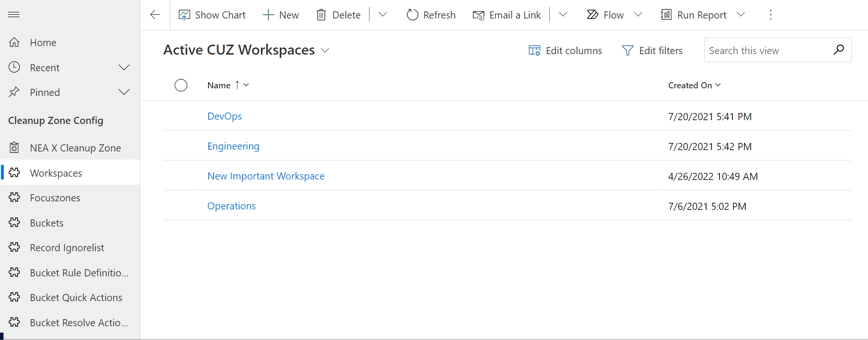Select Buckets in the navigation pane
Image resolution: width=868 pixels, height=340 pixels.
[x=46, y=223]
